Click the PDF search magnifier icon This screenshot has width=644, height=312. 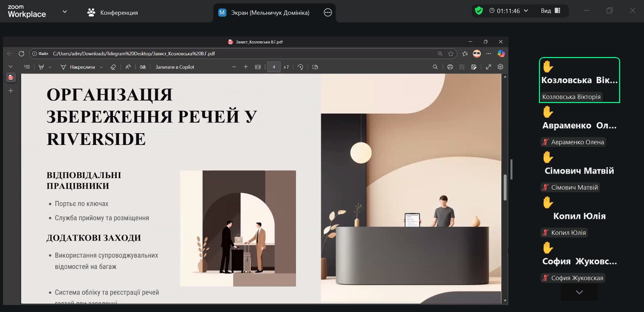435,67
